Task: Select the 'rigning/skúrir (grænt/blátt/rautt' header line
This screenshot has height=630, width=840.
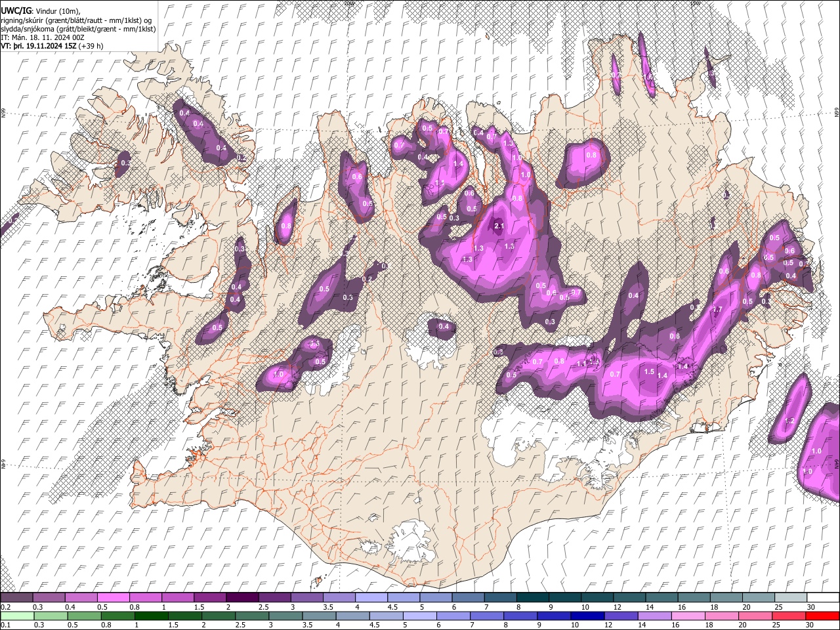Action: click(x=76, y=20)
